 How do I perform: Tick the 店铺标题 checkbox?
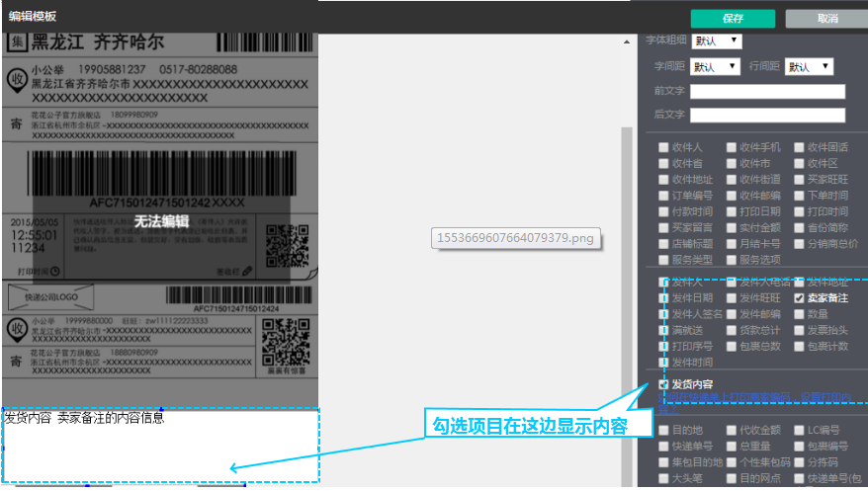(663, 244)
